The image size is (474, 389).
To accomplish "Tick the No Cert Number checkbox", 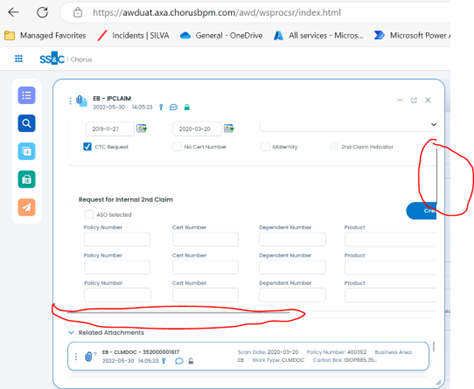I will (177, 146).
